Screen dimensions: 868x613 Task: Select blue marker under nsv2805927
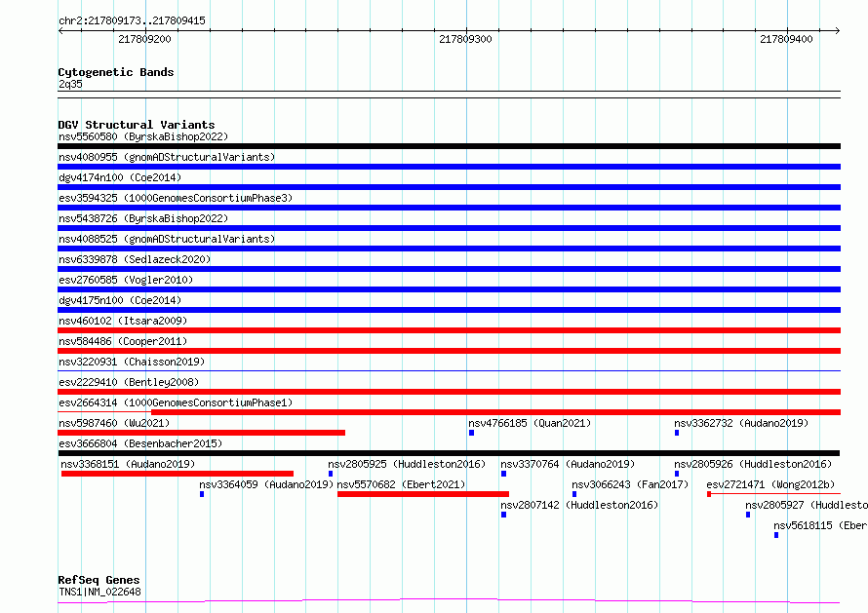(x=748, y=515)
